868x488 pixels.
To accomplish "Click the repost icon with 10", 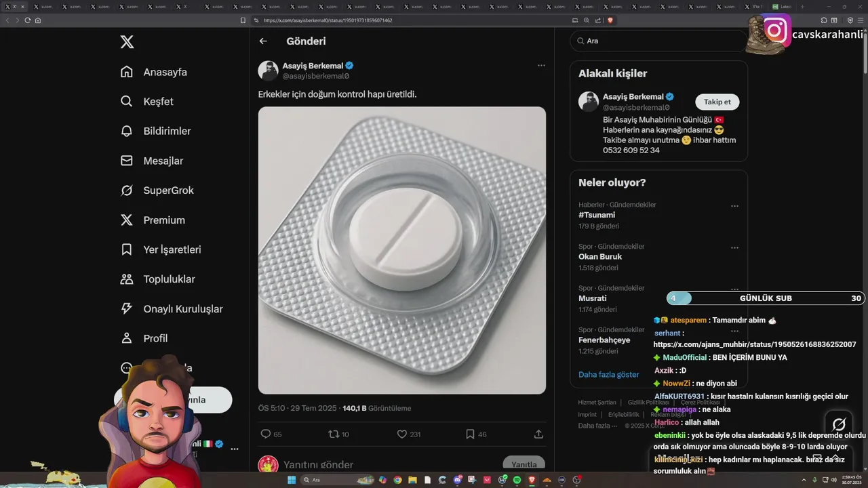I will point(333,434).
